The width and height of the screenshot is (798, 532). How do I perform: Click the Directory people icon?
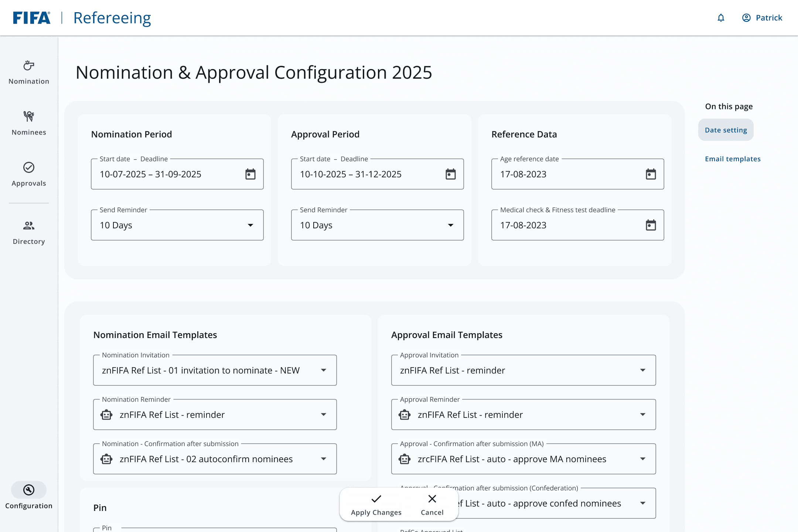pos(29,225)
